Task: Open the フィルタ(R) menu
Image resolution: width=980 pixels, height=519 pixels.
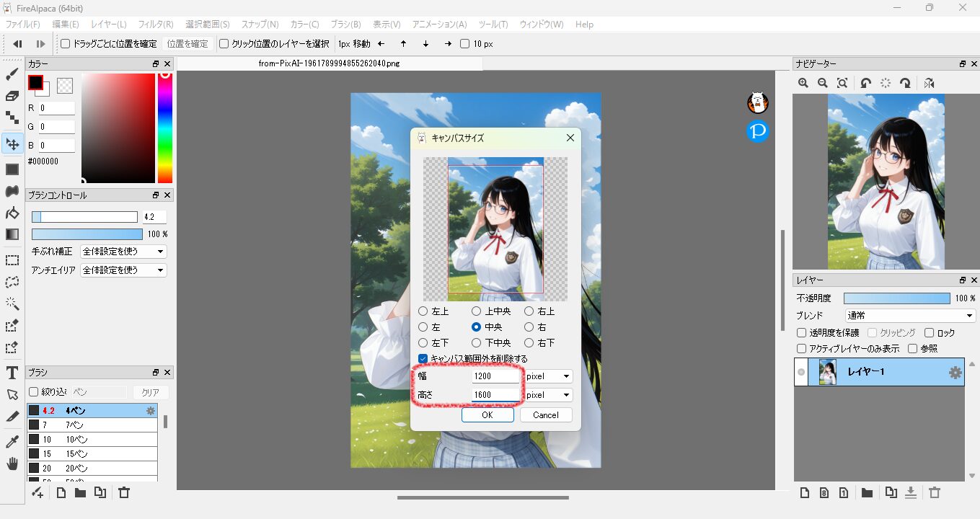Action: click(x=155, y=25)
